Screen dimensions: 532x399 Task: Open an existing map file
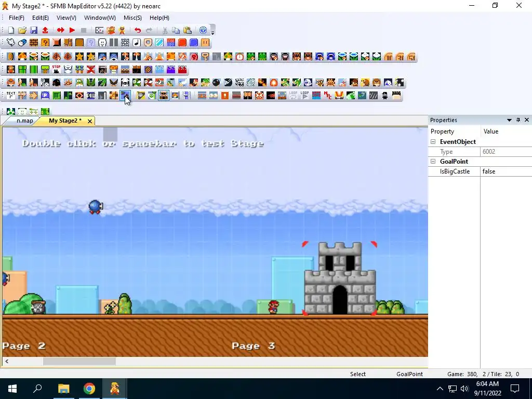click(22, 30)
